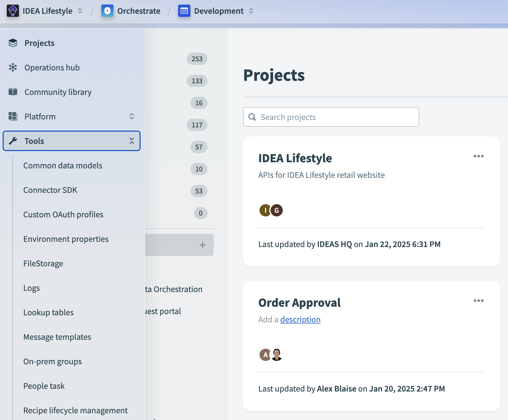
Task: Click the Orchestrate app icon
Action: (107, 11)
